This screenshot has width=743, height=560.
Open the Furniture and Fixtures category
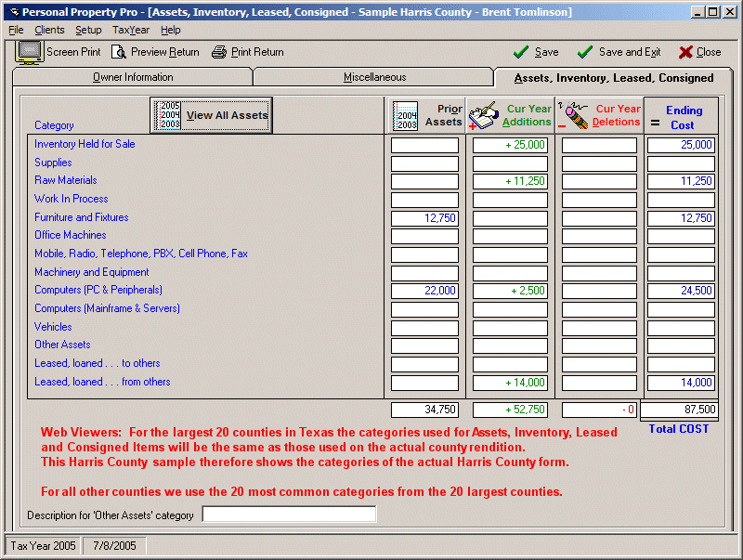pyautogui.click(x=82, y=217)
